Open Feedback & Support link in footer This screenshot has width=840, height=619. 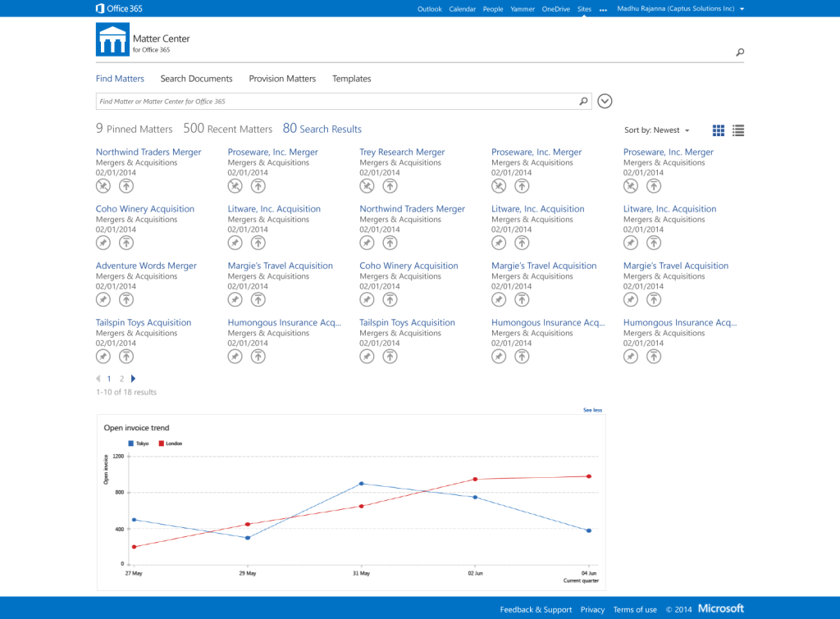[x=536, y=609]
